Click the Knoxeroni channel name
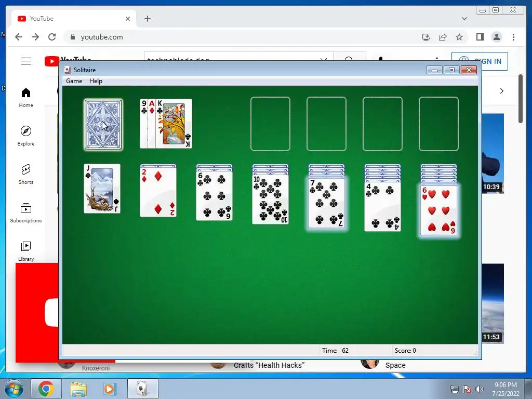 coord(96,368)
